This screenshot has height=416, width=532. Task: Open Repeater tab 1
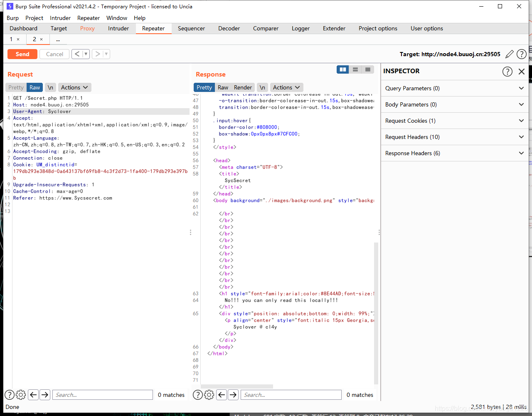point(11,39)
